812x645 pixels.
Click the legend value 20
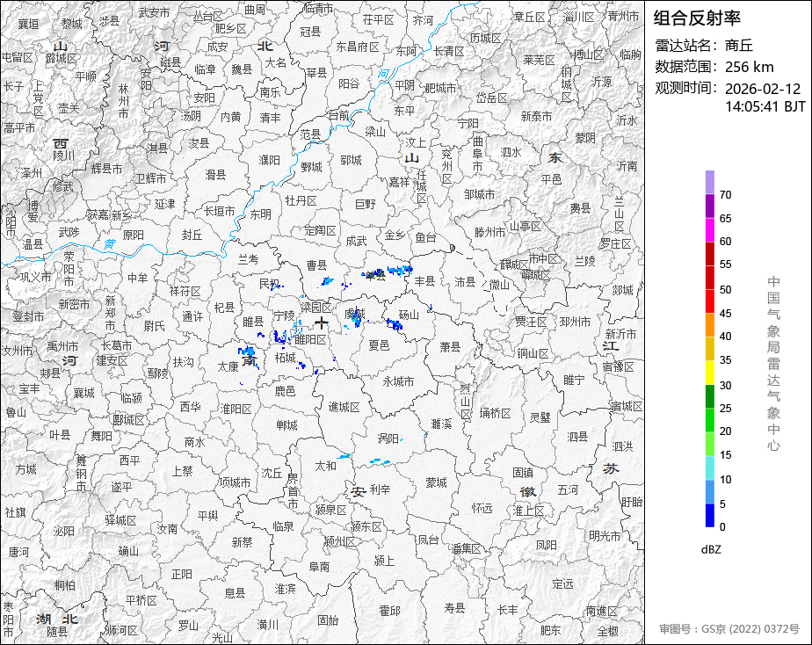tap(725, 431)
